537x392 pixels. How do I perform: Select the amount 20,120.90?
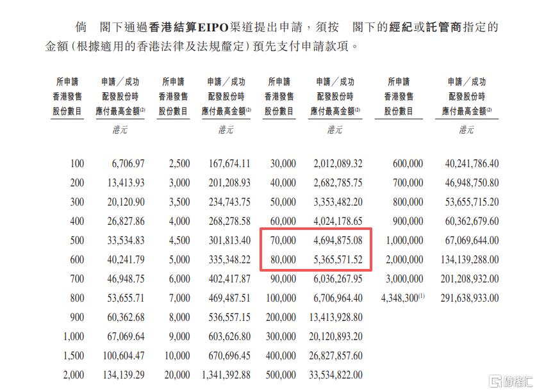pyautogui.click(x=126, y=202)
